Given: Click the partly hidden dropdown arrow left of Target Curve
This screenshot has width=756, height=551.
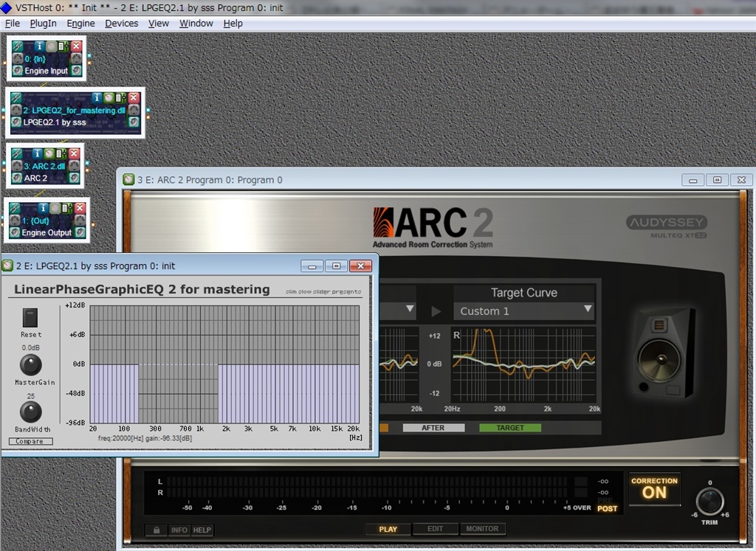Looking at the screenshot, I should pyautogui.click(x=409, y=309).
